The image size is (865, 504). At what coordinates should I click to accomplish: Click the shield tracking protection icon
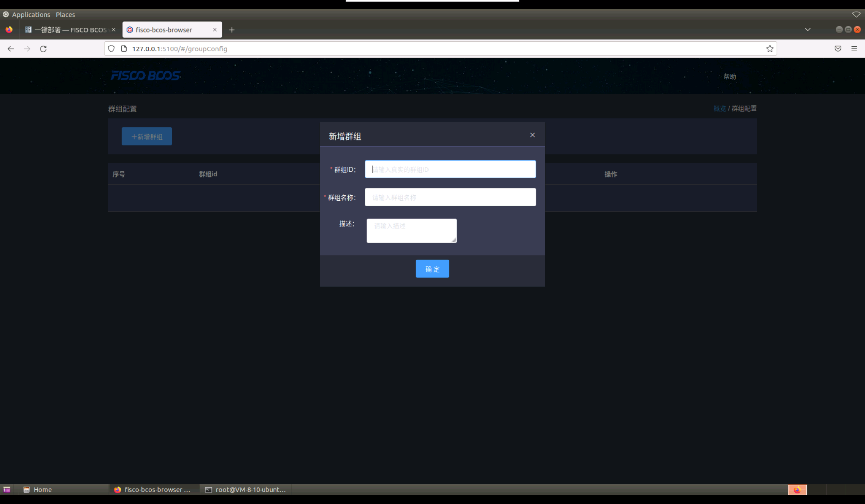pos(111,49)
